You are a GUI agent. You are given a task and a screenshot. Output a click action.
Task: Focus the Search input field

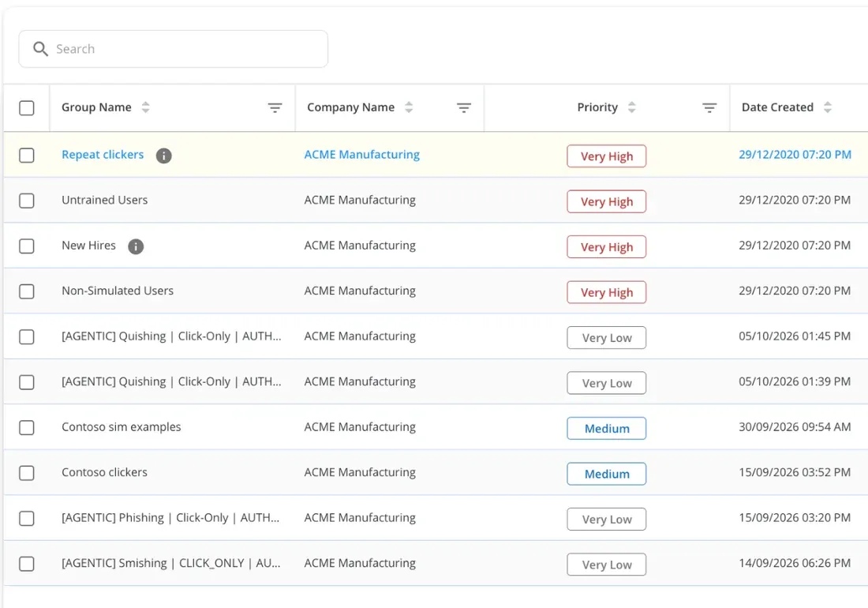[x=174, y=49]
